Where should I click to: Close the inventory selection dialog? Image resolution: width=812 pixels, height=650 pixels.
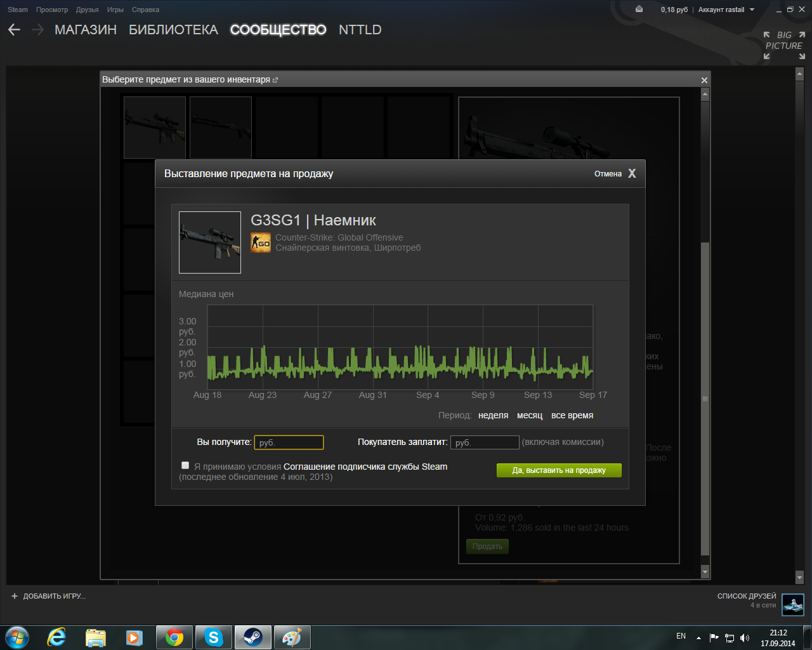pos(704,80)
